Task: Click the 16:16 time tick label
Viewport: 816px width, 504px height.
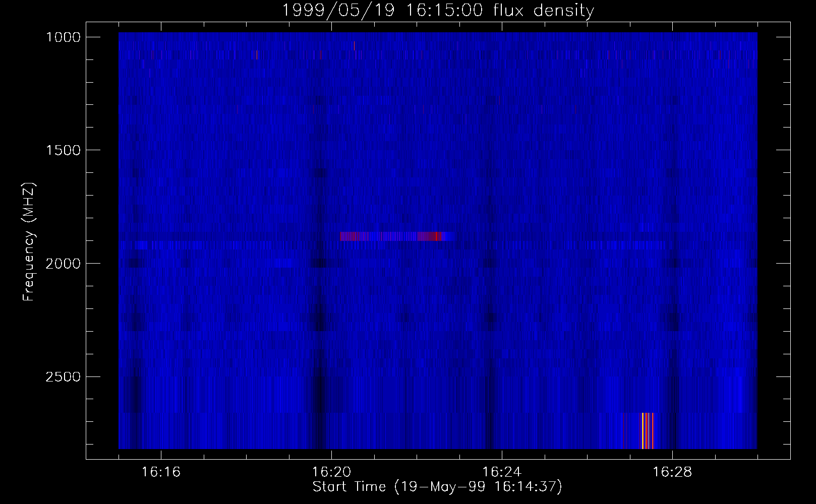Action: (161, 472)
